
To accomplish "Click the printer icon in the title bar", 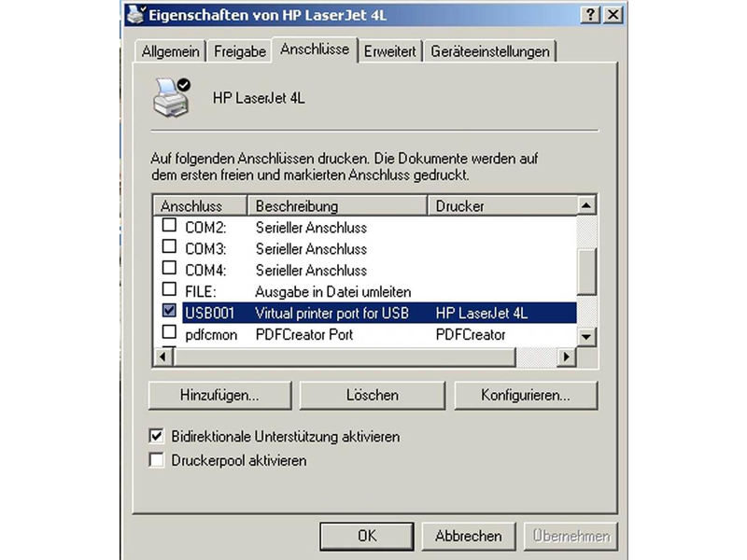I will pyautogui.click(x=135, y=14).
